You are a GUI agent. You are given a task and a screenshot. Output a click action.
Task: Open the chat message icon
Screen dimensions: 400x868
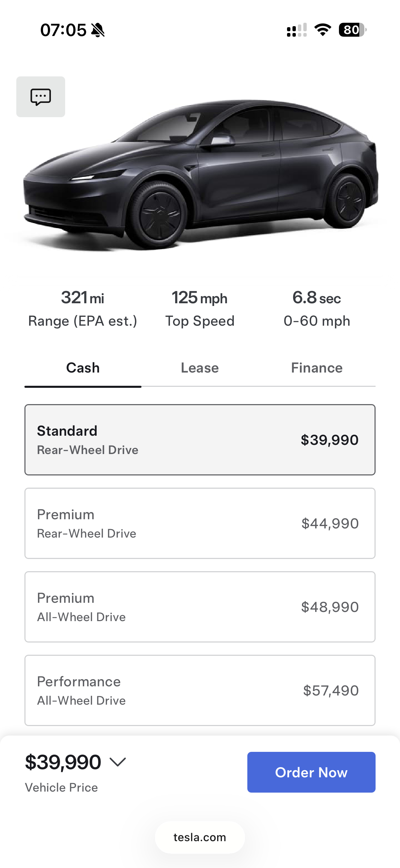click(41, 97)
